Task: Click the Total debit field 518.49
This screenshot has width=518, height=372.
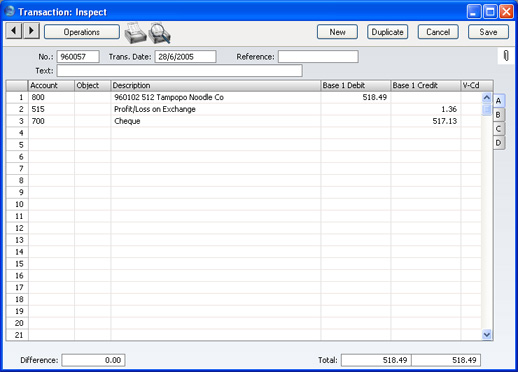Action: (x=376, y=360)
